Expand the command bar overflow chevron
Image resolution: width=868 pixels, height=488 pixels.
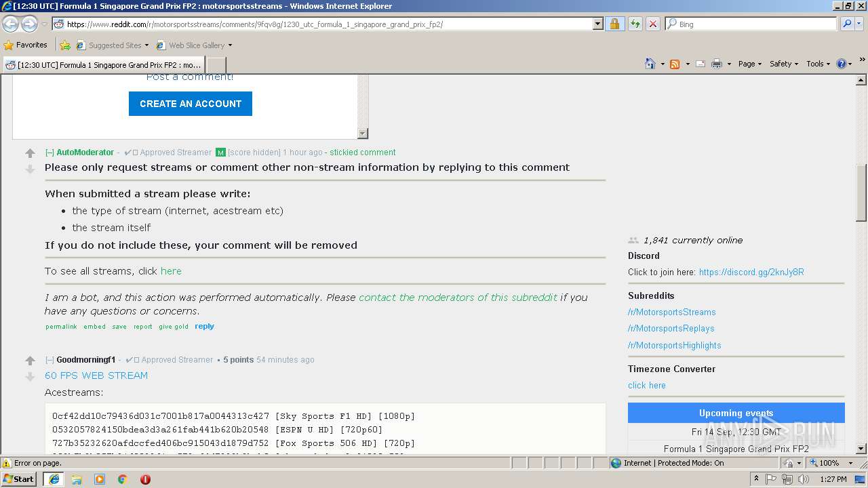click(862, 61)
